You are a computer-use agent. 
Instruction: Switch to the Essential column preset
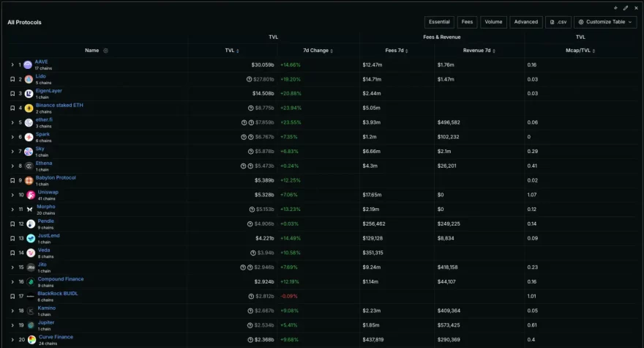[439, 22]
